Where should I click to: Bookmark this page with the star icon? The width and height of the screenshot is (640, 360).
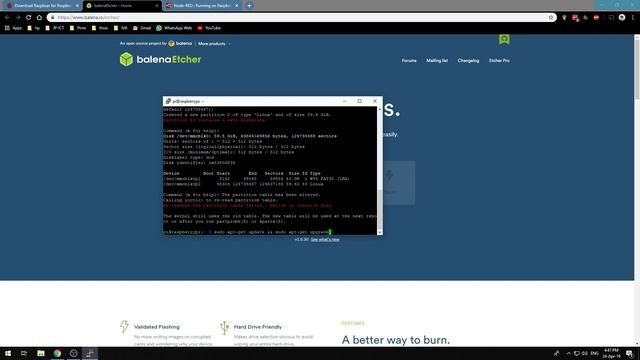tap(551, 18)
